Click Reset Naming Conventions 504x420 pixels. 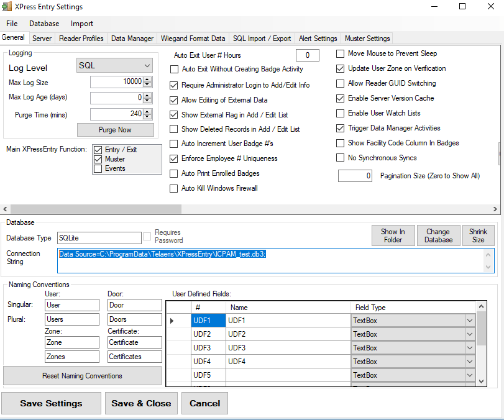coord(82,376)
